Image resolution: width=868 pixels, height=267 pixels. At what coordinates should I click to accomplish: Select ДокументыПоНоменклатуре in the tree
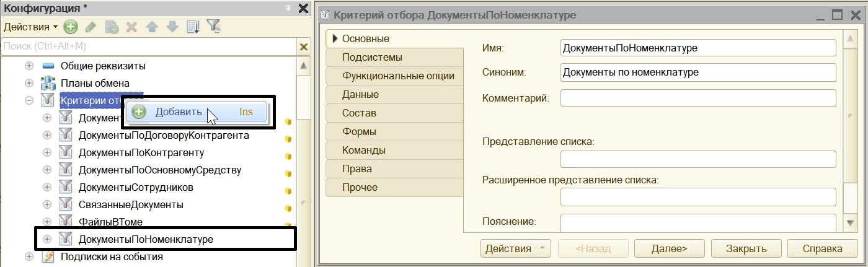(x=146, y=239)
